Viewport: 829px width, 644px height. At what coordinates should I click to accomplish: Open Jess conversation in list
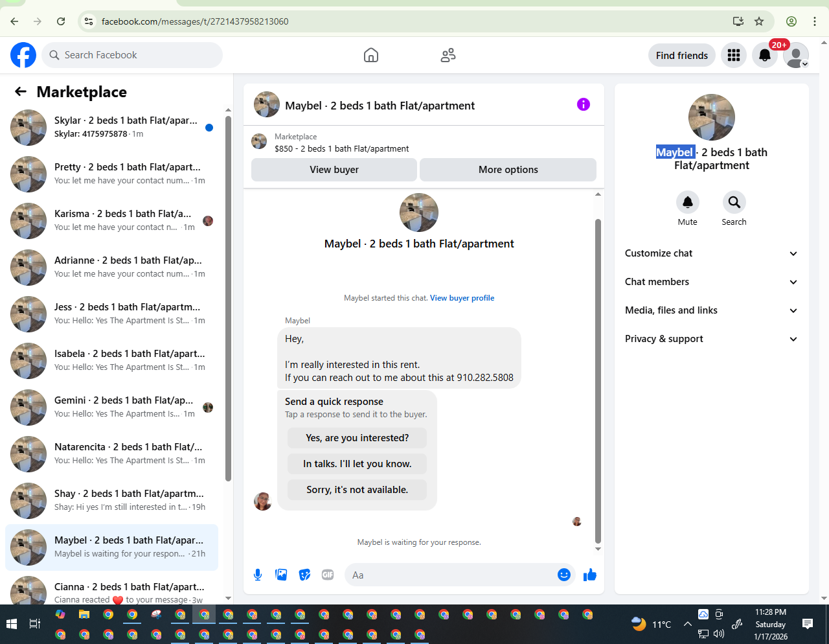(111, 314)
